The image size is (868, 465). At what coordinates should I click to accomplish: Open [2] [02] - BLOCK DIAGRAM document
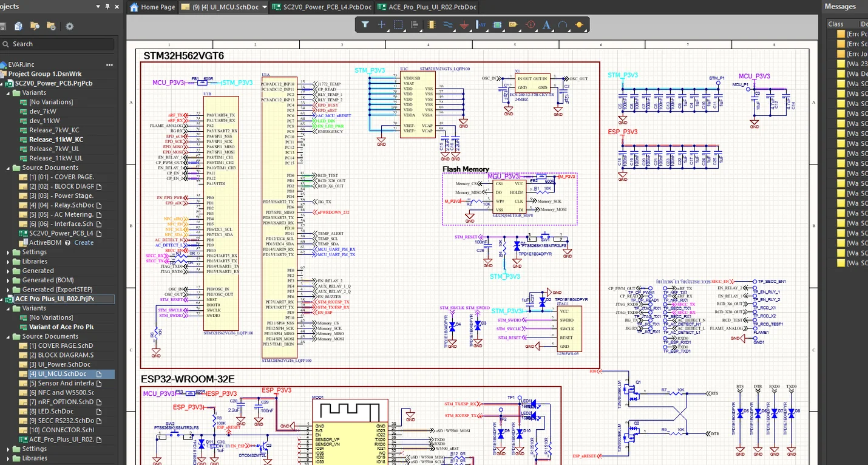61,186
